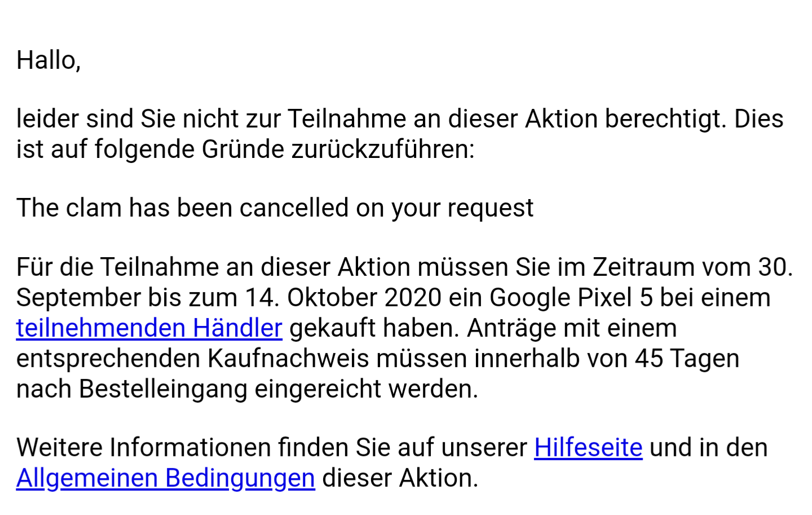Open the Hilfeseite link
The height and width of the screenshot is (515, 812).
click(588, 448)
